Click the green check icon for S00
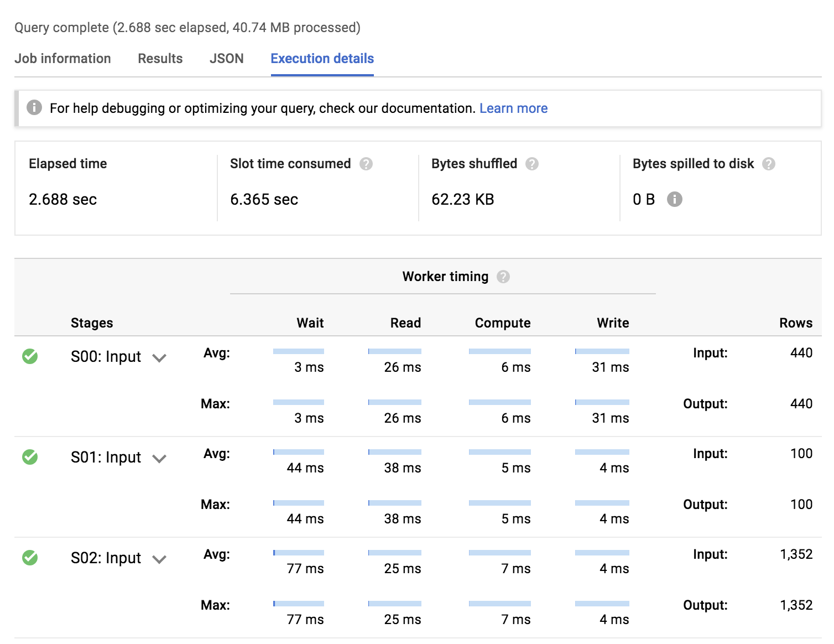This screenshot has width=834, height=644. tap(30, 356)
